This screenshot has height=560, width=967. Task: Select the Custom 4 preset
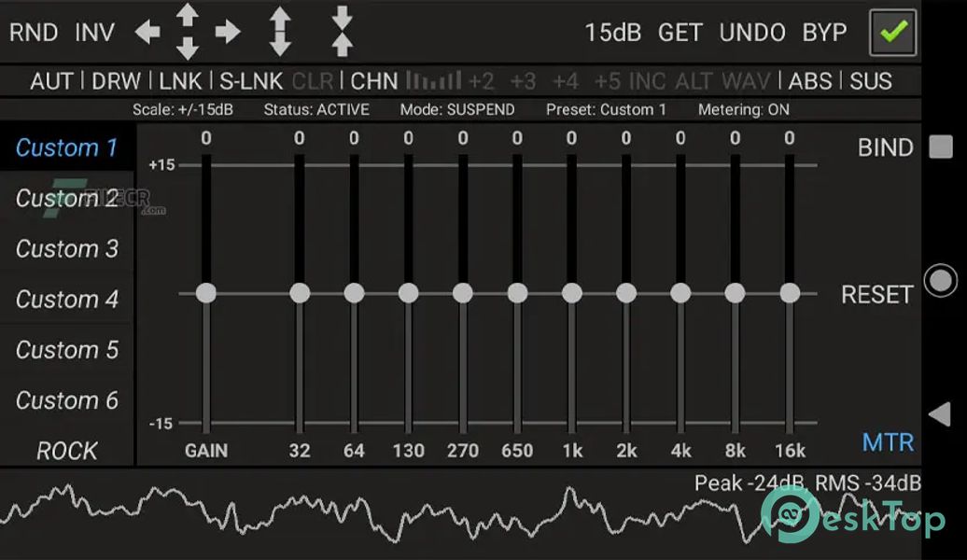pos(66,299)
